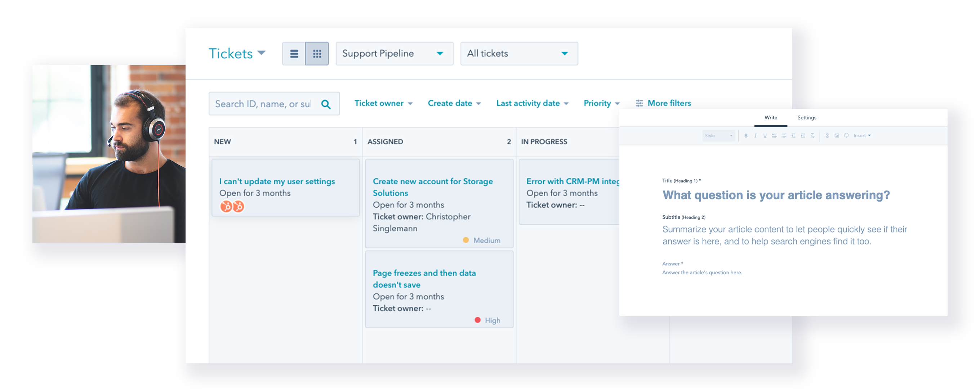Toggle italic formatting in editor
980x391 pixels.
click(755, 136)
